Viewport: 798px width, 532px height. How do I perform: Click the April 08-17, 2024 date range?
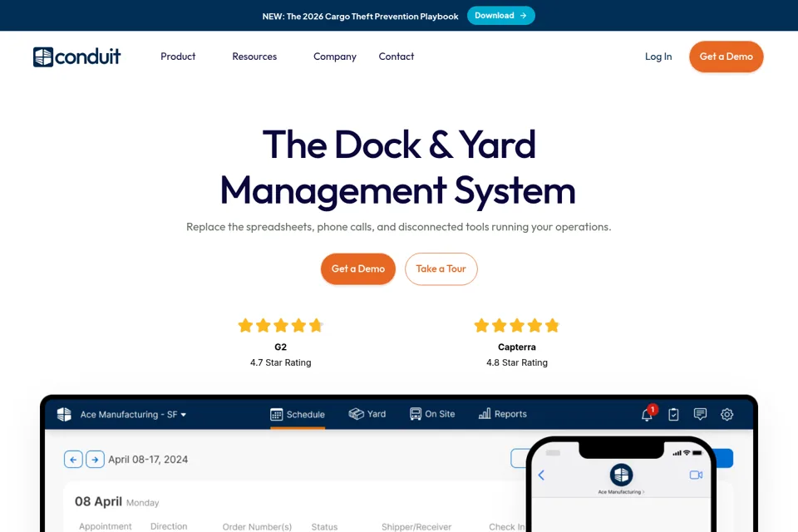148,459
